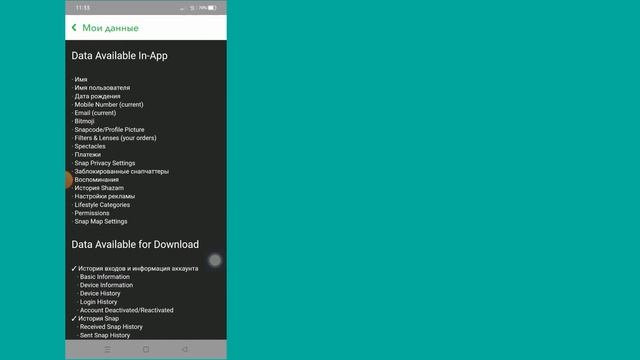Select the Платежи entry
Viewport: 640px width, 360px height.
click(x=88, y=155)
